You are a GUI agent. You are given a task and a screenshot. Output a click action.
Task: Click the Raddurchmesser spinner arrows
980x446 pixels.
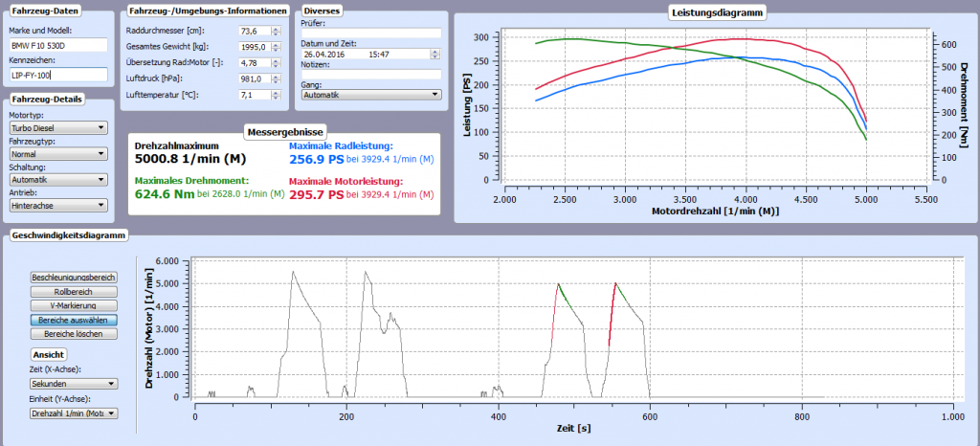coord(276,31)
